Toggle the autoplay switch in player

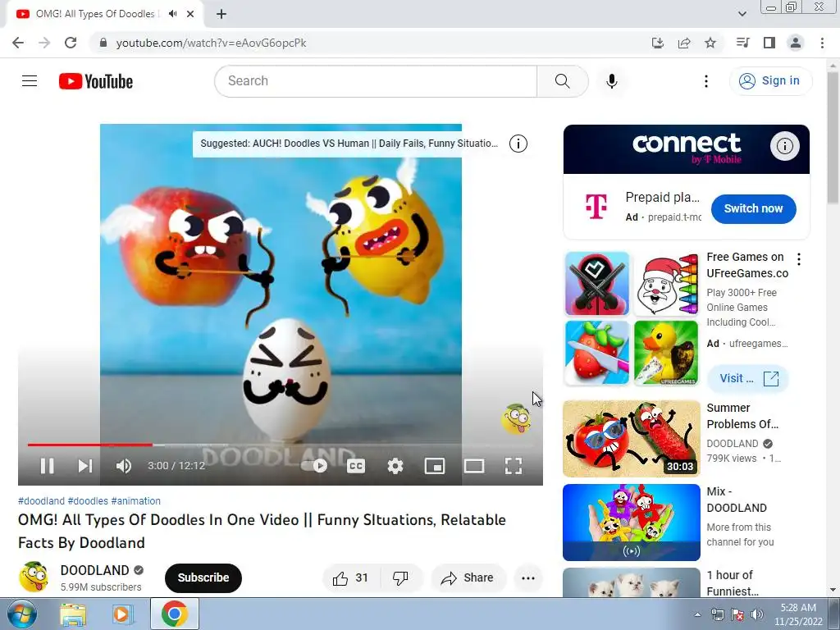(x=314, y=466)
